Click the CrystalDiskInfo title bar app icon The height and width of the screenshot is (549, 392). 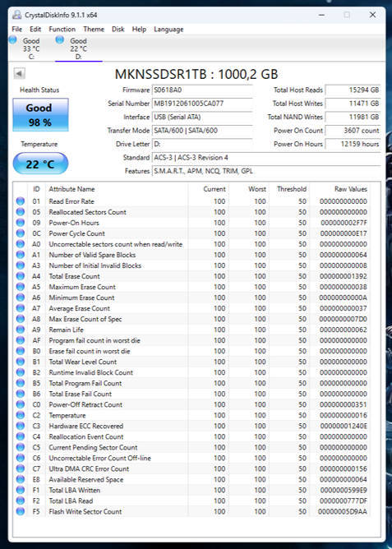(16, 15)
